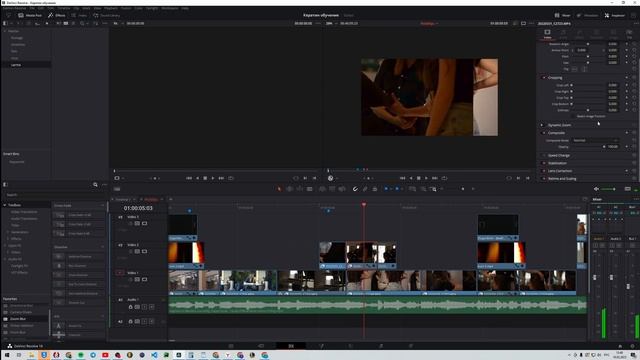Click the Flip Horizontal icon in Inspector
Screen dimensions: 640x360
tap(574, 69)
